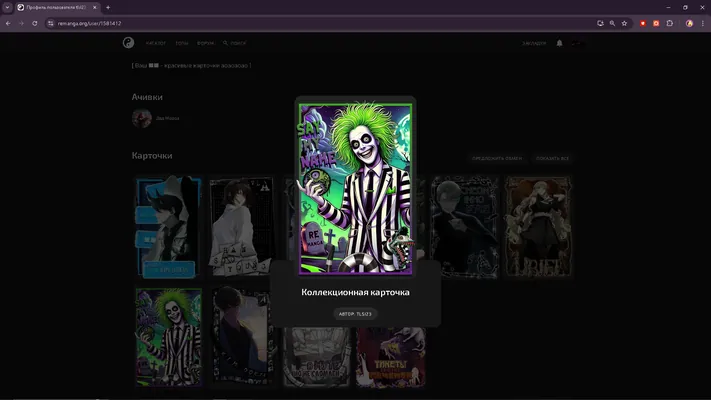Open the Каталог menu item
The image size is (711, 400).
click(156, 43)
